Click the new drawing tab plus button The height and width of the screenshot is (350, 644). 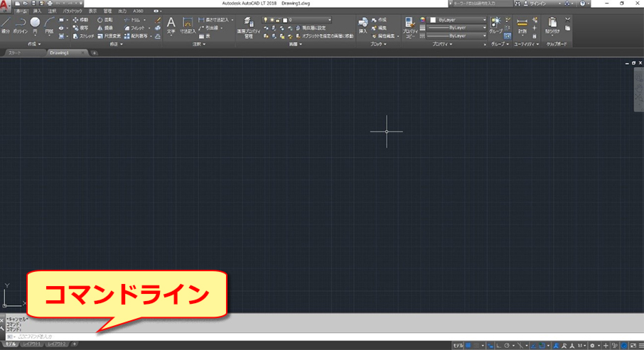tap(94, 53)
